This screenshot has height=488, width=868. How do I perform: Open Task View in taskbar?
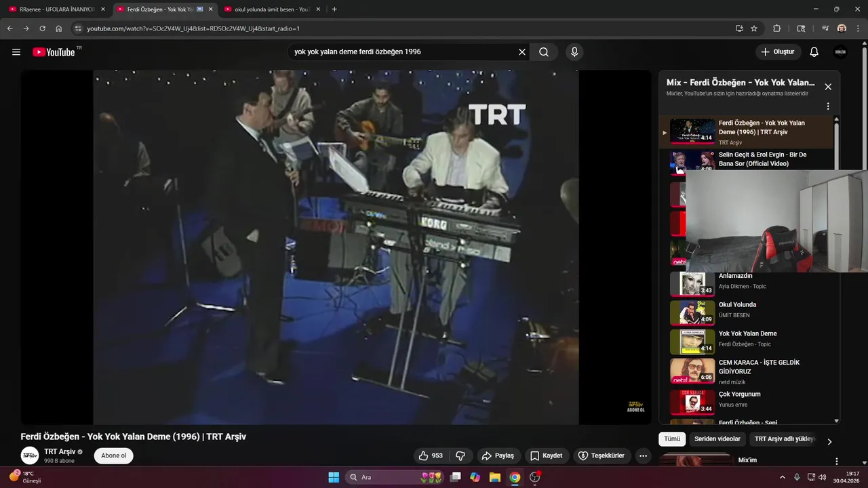pyautogui.click(x=455, y=477)
